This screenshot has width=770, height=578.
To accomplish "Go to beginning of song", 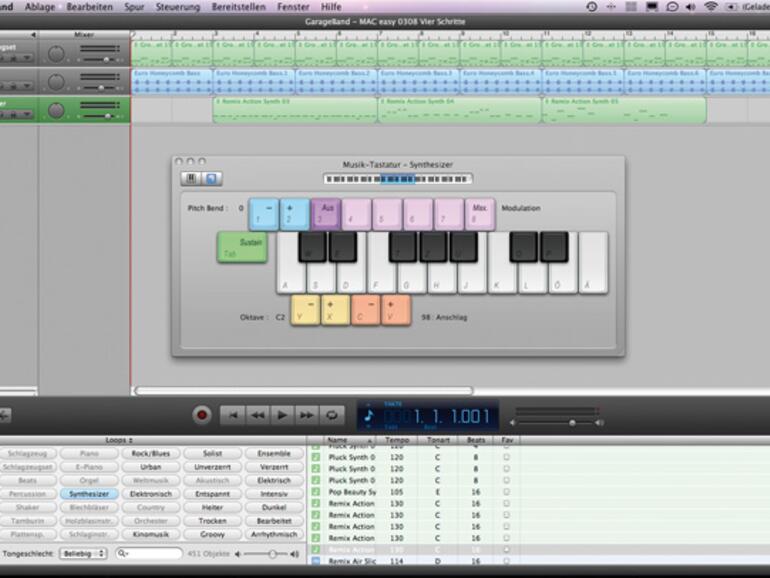I will click(x=232, y=415).
